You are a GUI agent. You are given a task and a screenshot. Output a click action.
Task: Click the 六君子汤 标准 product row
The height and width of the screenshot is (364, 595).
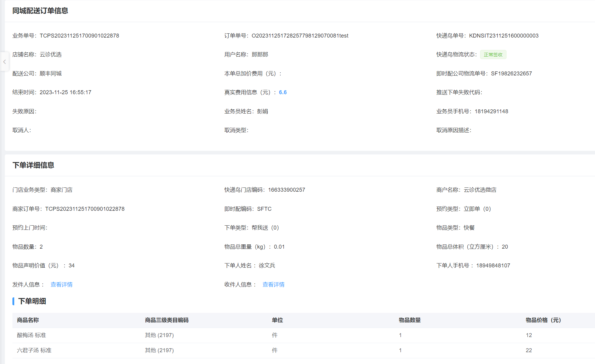pyautogui.click(x=304, y=350)
